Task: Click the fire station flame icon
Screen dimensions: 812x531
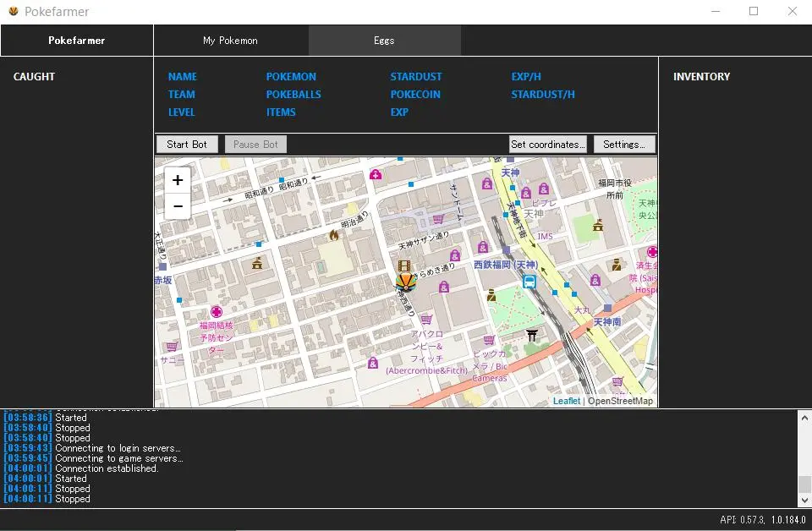Action: (334, 235)
